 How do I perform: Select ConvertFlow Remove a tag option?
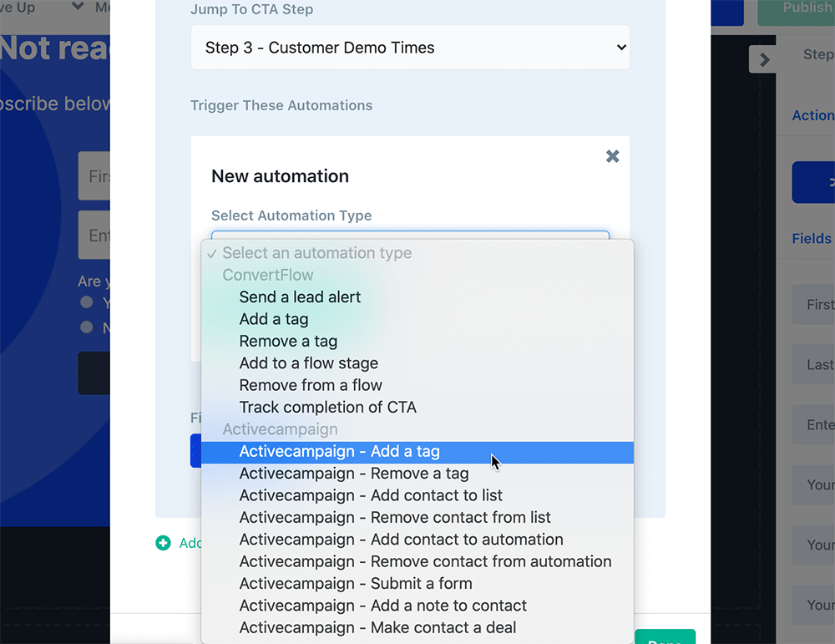(417, 341)
